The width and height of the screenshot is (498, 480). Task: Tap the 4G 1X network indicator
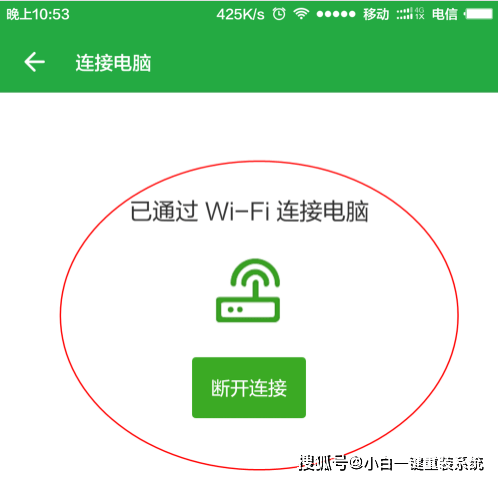pos(419,14)
